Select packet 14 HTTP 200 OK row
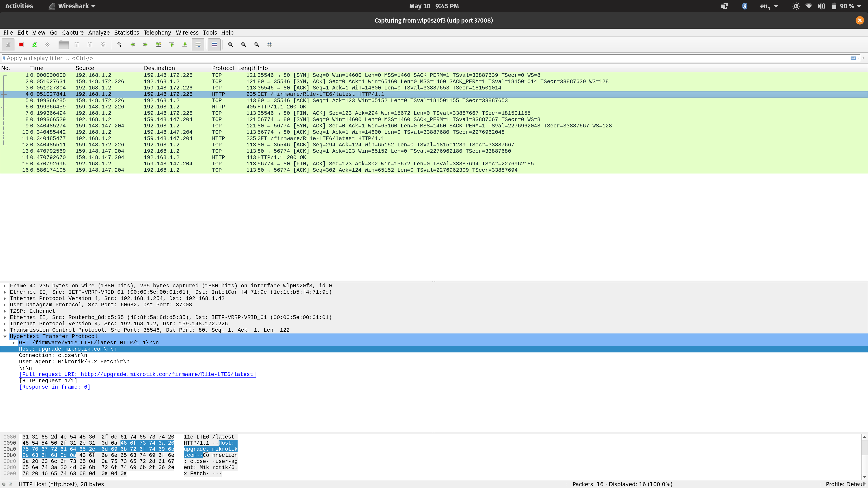Screen dimensions: 868x488 click(434, 157)
